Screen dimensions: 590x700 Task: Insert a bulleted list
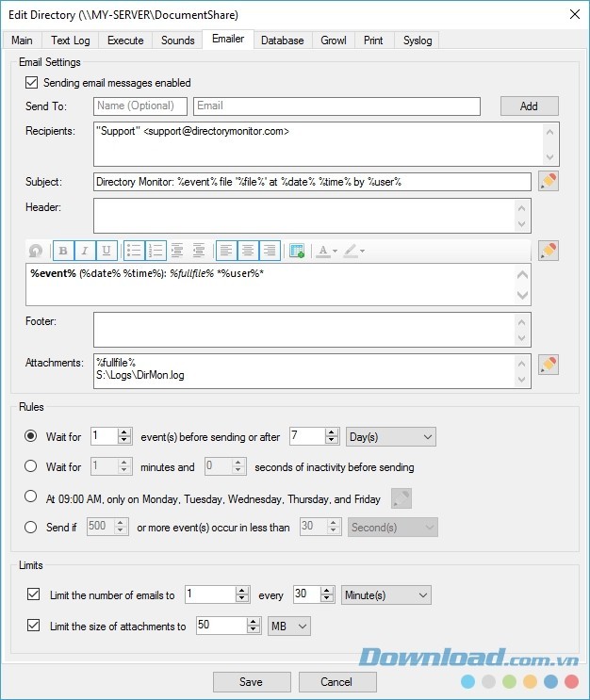pyautogui.click(x=134, y=251)
